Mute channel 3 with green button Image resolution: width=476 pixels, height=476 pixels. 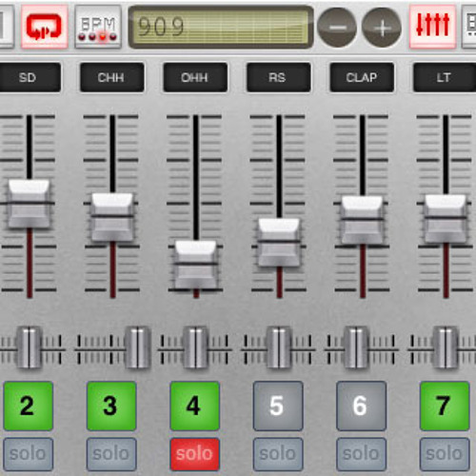coord(111,406)
